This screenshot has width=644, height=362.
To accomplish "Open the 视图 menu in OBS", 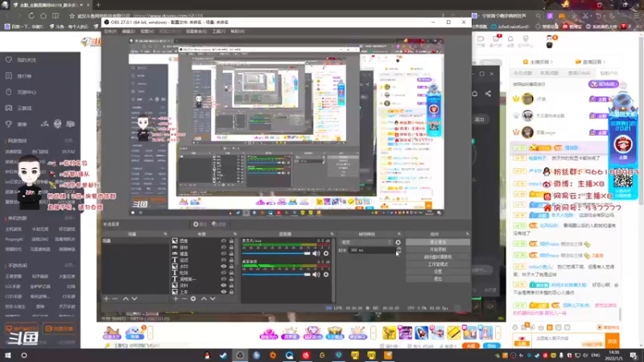I will [147, 31].
